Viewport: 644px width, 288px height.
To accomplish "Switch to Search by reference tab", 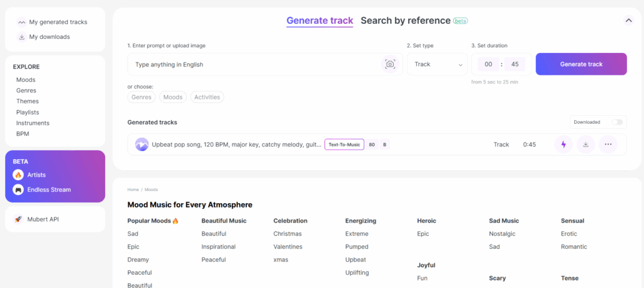I will tap(406, 21).
